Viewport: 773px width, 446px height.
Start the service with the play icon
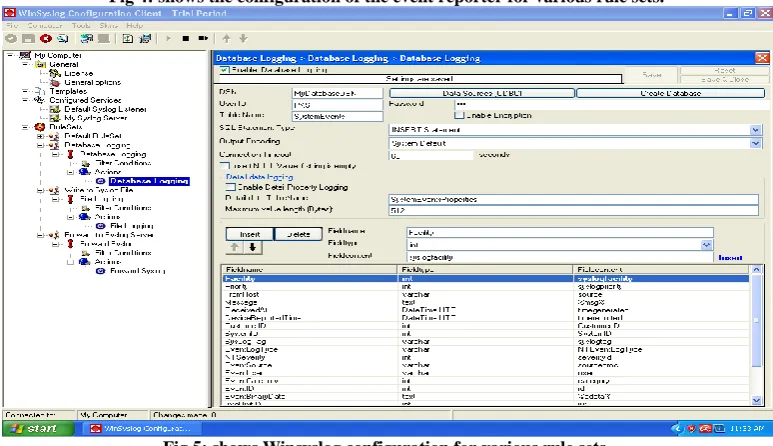[x=168, y=38]
